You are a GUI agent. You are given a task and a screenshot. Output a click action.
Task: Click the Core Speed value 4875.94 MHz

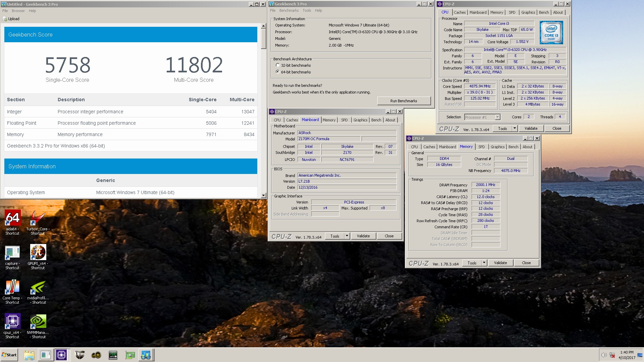coord(480,86)
